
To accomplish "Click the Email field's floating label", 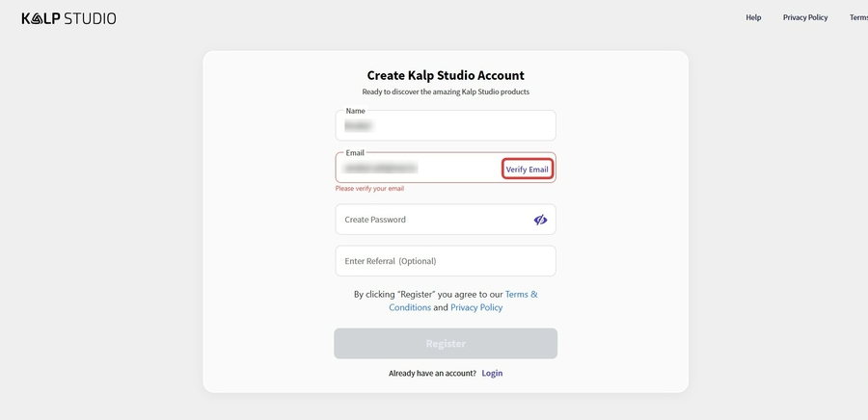I will coord(355,153).
